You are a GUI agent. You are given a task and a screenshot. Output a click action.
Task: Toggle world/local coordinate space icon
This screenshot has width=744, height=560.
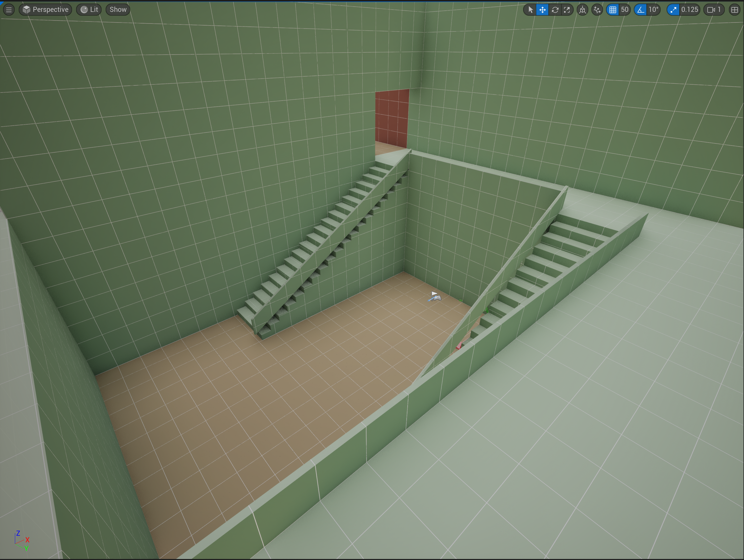[583, 10]
